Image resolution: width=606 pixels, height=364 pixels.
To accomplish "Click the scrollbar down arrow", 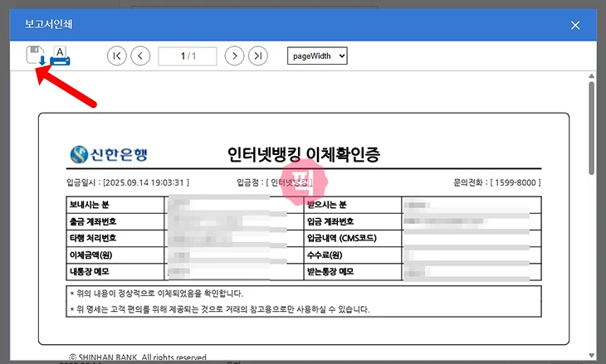I will point(591,355).
